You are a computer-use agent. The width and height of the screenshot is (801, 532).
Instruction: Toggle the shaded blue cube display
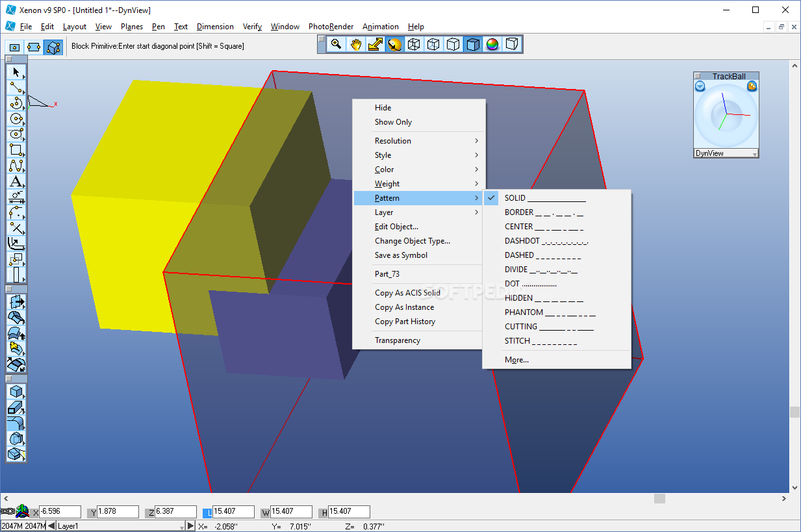pos(473,44)
